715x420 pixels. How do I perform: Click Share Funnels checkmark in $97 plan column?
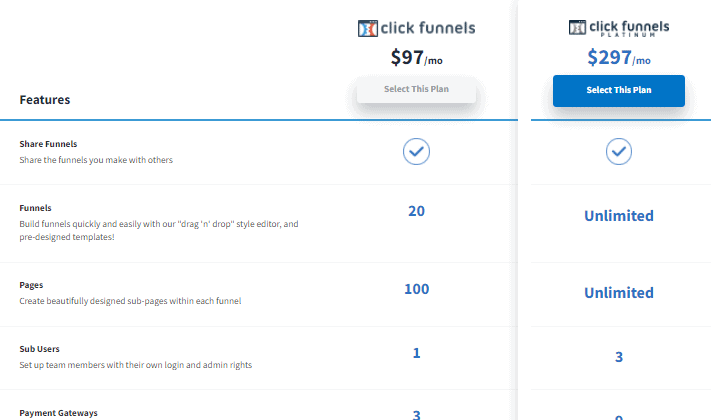click(x=416, y=151)
